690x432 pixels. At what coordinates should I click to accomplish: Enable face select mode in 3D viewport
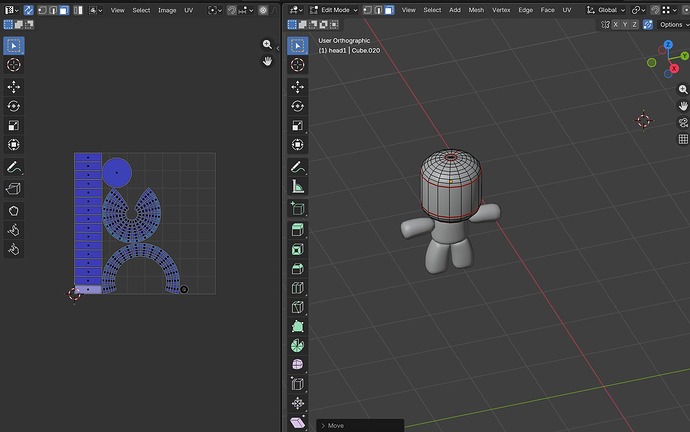click(x=389, y=10)
